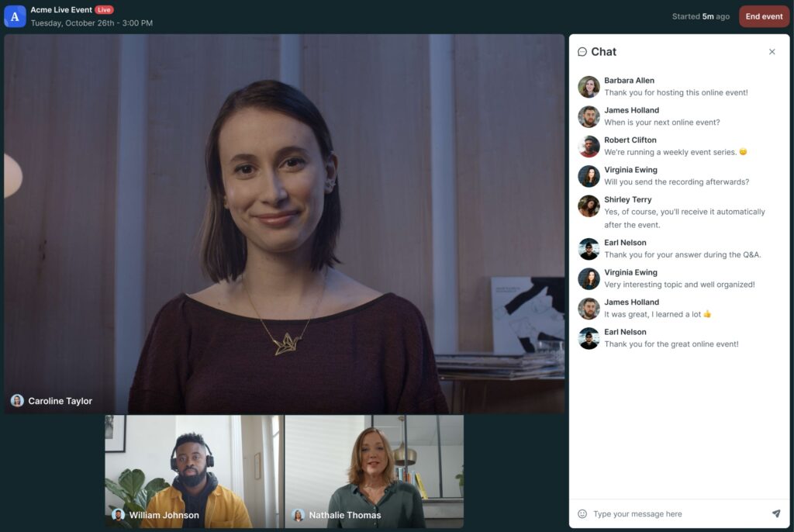
Task: Click the 'Acme Live Event' title
Action: point(61,9)
